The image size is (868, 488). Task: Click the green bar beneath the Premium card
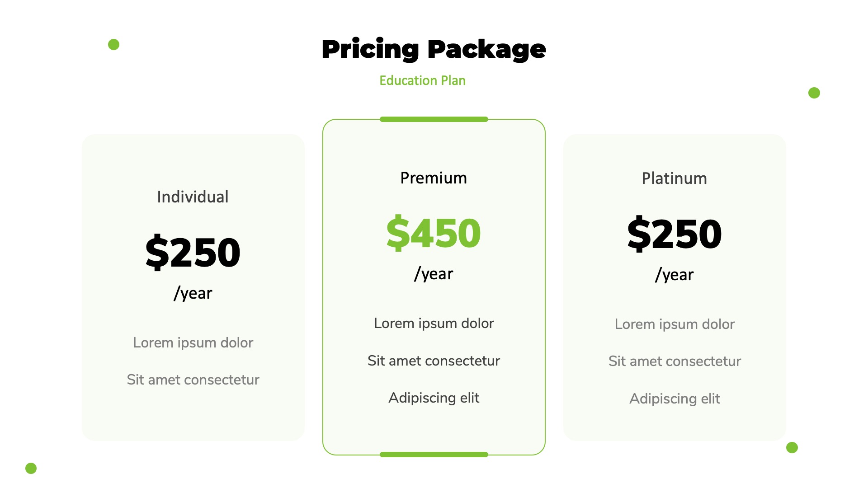[434, 455]
